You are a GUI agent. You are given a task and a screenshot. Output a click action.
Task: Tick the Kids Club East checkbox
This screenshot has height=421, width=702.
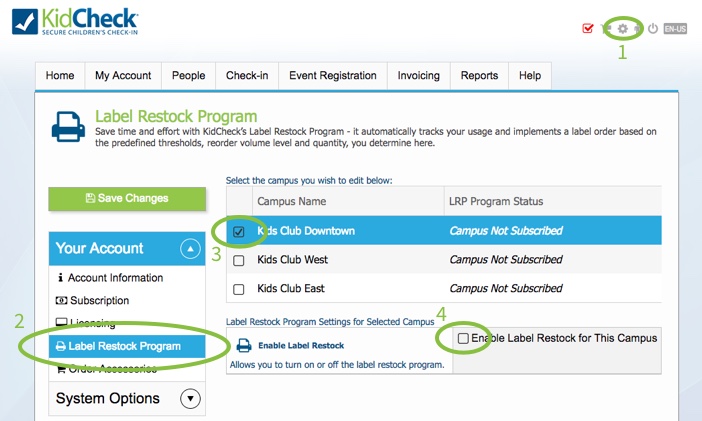[x=239, y=289]
